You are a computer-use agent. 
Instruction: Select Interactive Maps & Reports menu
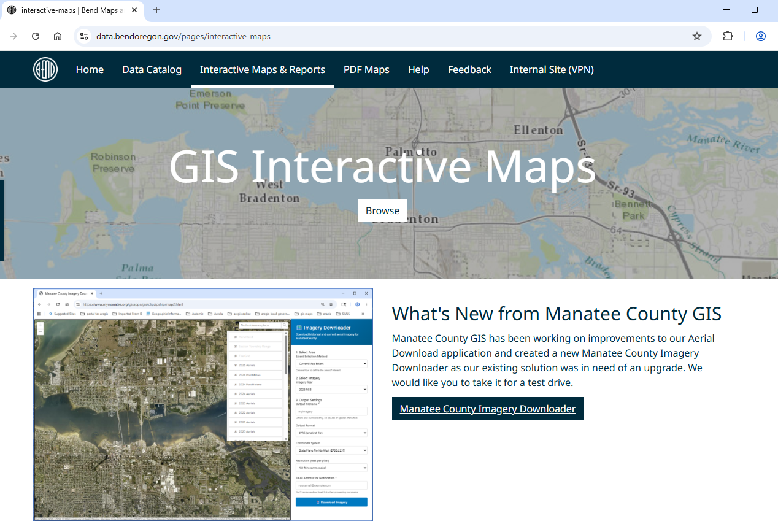(263, 69)
